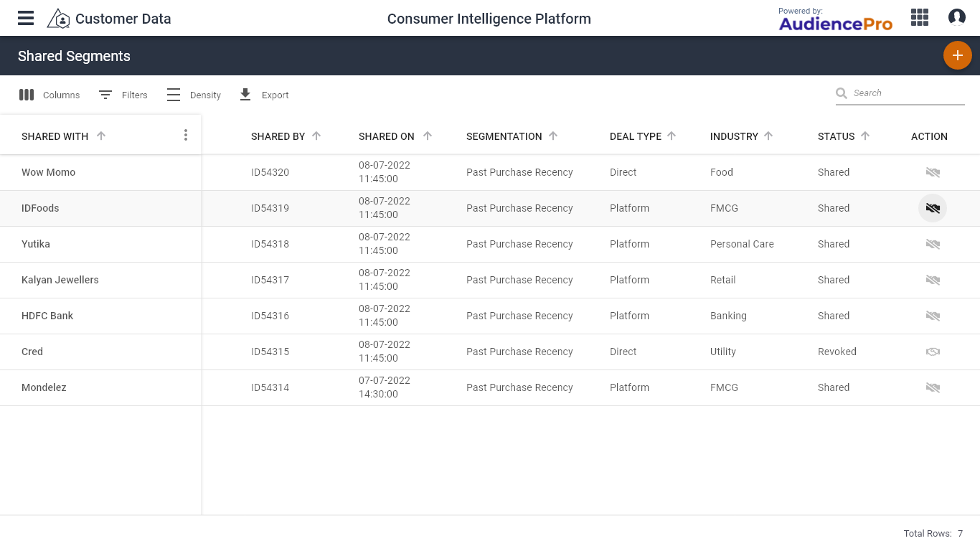Revoke sharing for Mondelez row
The image size is (980, 551).
[933, 387]
